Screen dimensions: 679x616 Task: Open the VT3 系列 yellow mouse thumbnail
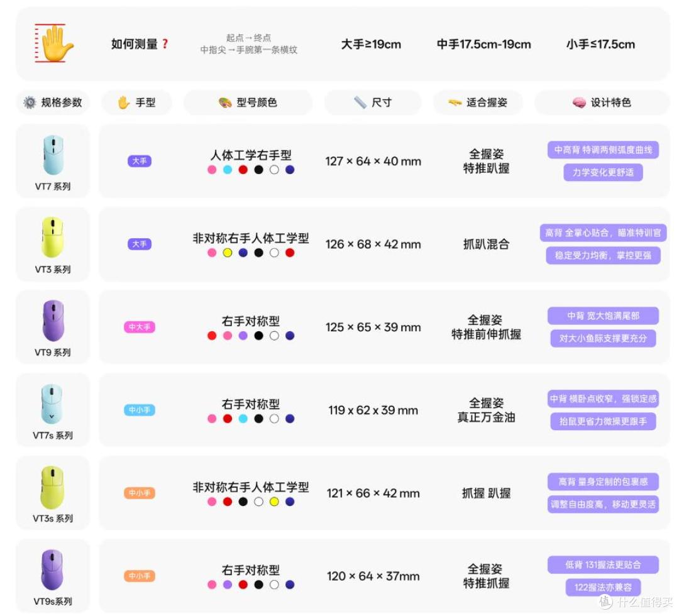[52, 237]
